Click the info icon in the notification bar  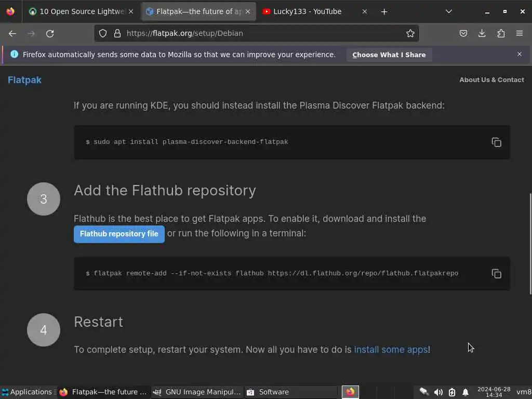[x=14, y=54]
